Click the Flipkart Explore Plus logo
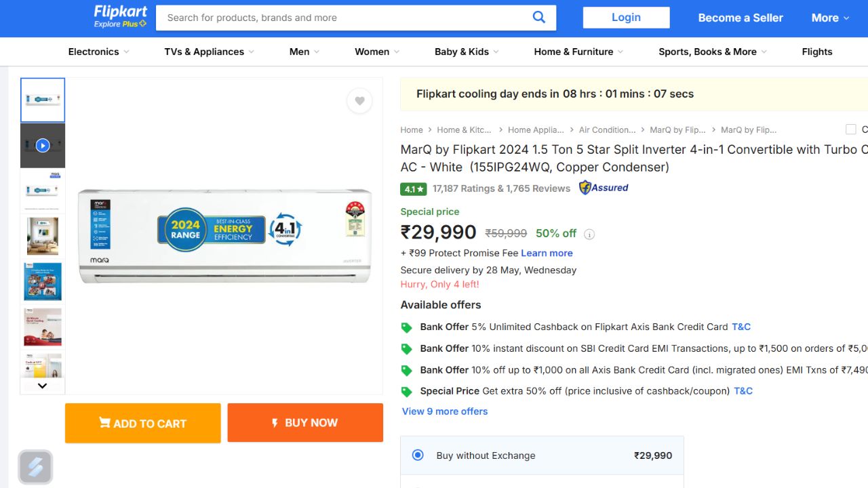Viewport: 868px width, 488px height. [120, 17]
